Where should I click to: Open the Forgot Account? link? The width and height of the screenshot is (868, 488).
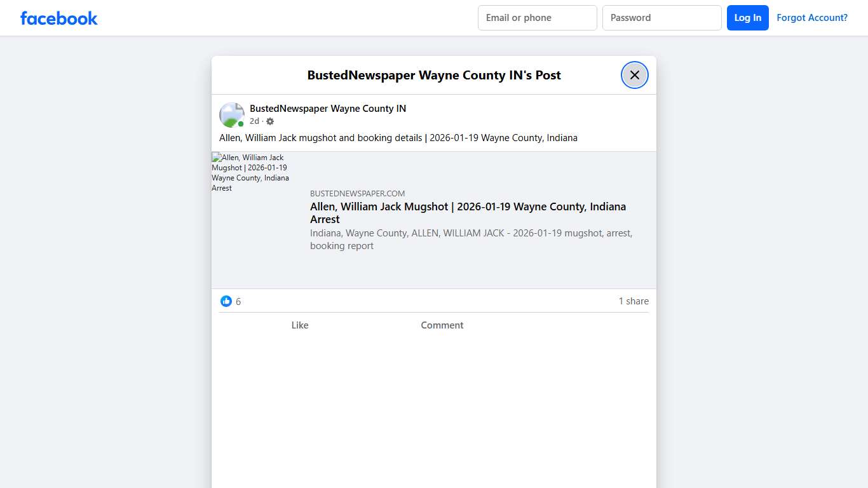[812, 17]
